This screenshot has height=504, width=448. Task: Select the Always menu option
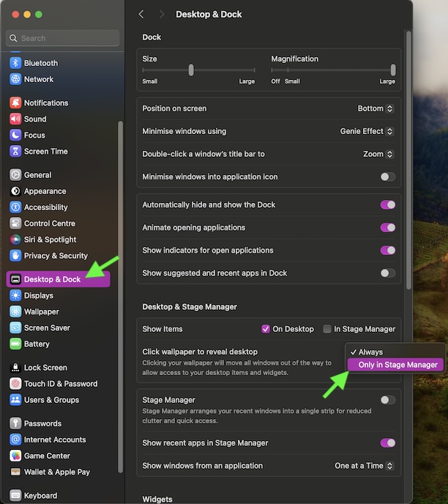pos(370,352)
